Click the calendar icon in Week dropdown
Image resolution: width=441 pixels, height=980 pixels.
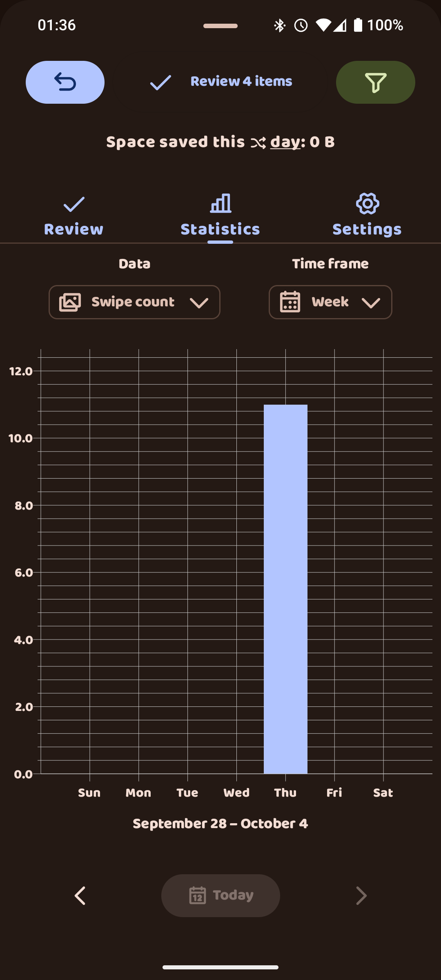click(290, 302)
